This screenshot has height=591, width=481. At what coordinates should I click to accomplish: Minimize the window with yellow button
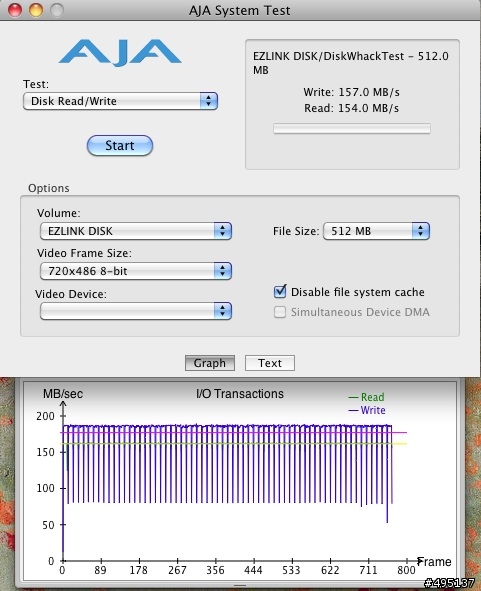(x=36, y=9)
